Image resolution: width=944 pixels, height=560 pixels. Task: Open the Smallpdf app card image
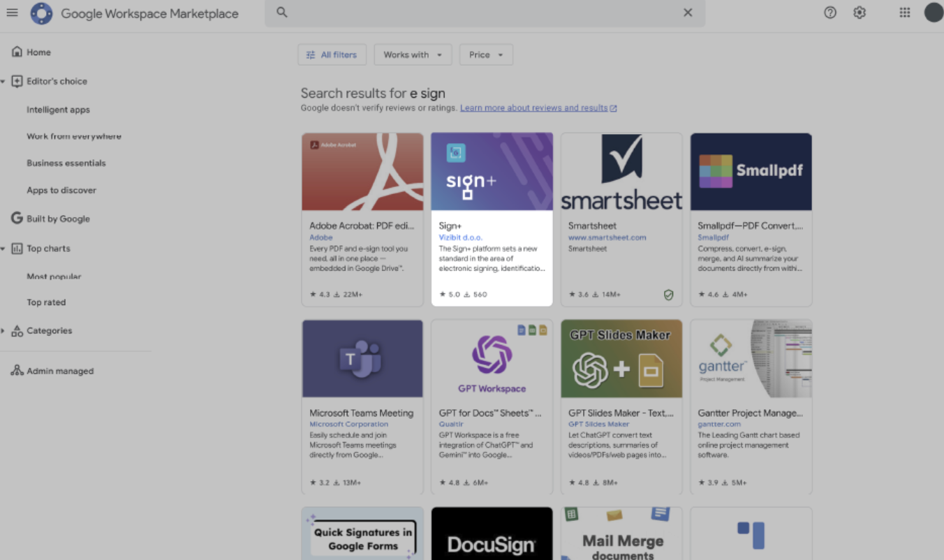751,172
